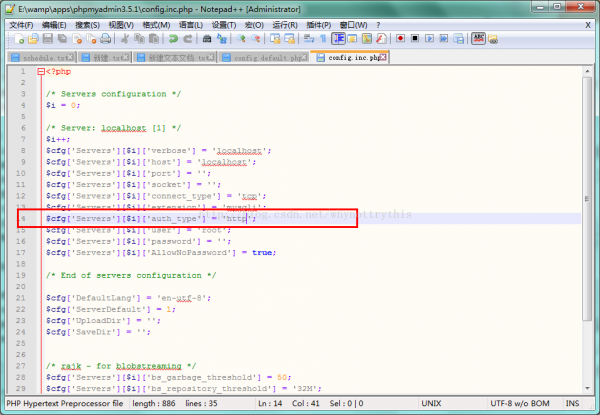Click the Close All toolbar icon
This screenshot has height=415, width=600.
tap(91, 39)
